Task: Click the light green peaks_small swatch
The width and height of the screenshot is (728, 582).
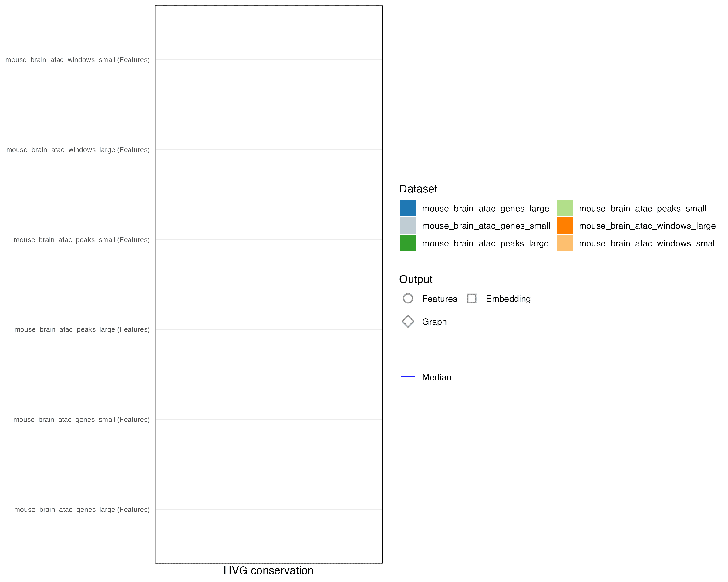Action: click(564, 208)
